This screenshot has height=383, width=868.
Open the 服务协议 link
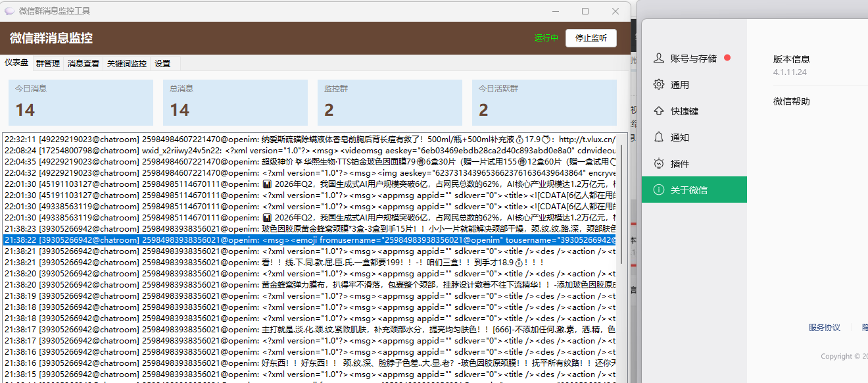[825, 328]
